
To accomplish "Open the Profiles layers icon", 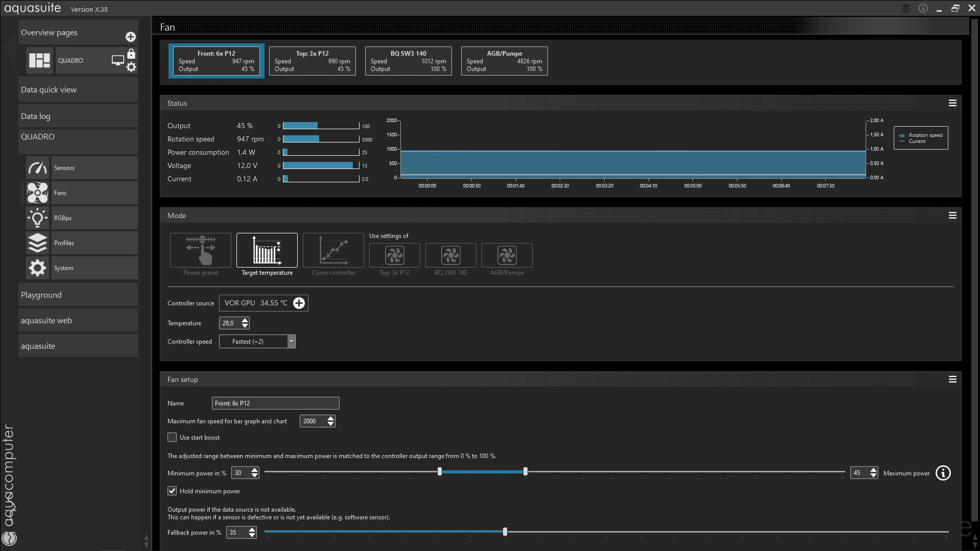I will [38, 243].
